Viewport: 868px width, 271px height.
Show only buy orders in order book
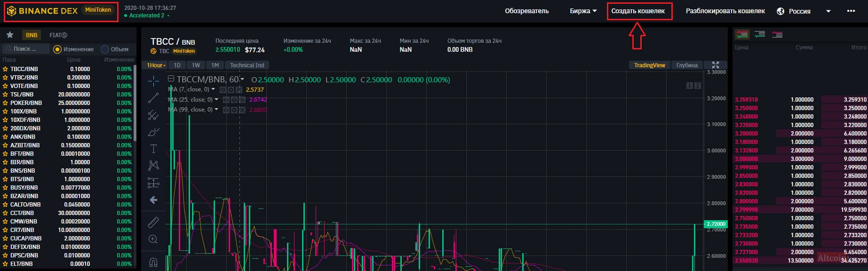click(x=759, y=34)
